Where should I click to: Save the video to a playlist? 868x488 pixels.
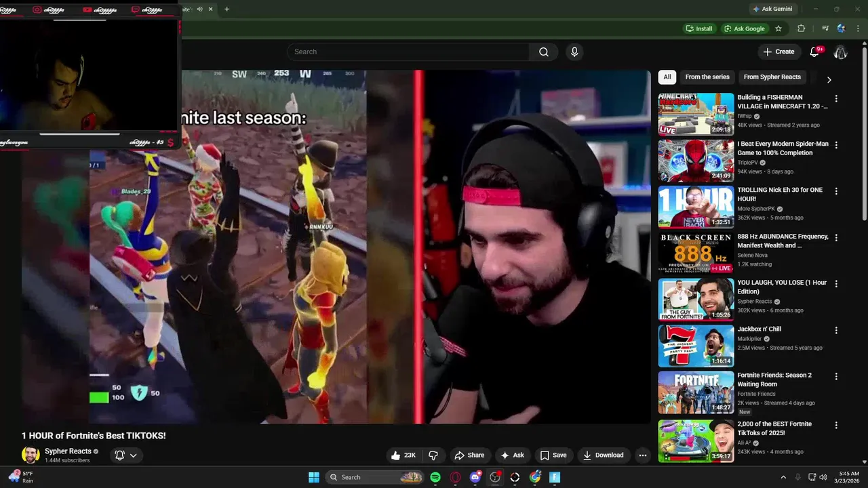553,455
